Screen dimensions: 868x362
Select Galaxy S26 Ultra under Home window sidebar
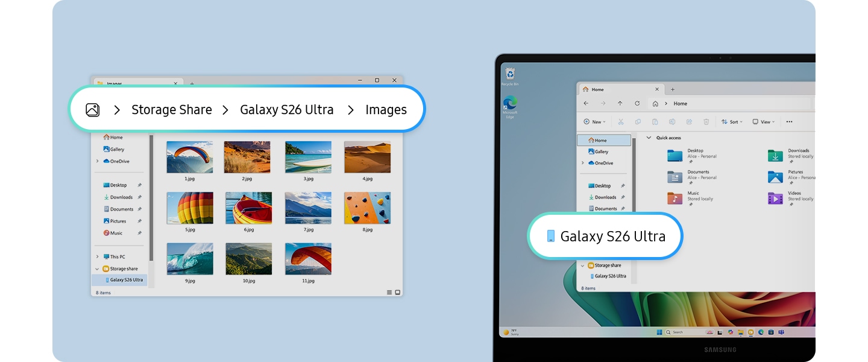coord(608,276)
